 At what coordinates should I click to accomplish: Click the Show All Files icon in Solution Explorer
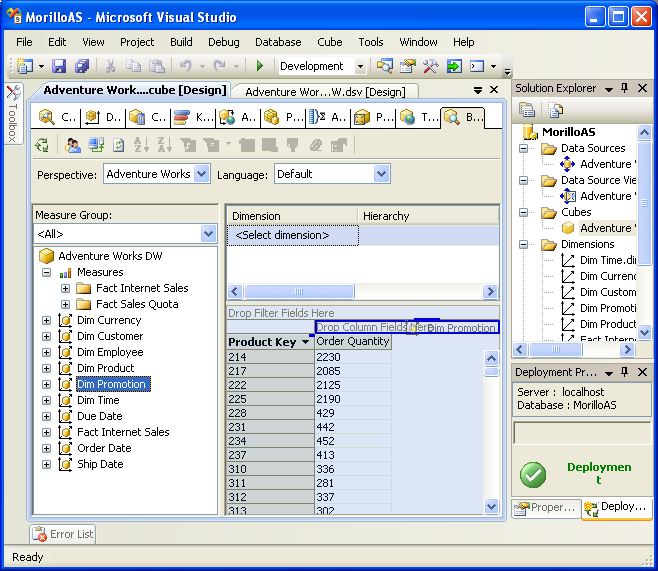tap(556, 111)
